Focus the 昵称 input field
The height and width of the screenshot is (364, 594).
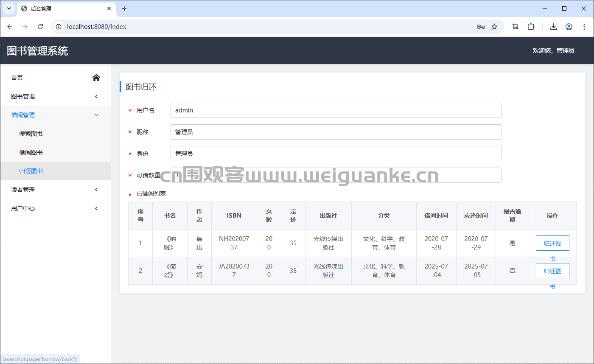tap(336, 132)
